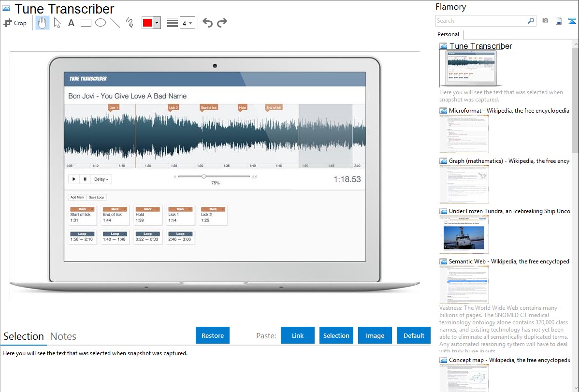Choose the arrow pointer tool
579x392 pixels.
click(x=57, y=23)
